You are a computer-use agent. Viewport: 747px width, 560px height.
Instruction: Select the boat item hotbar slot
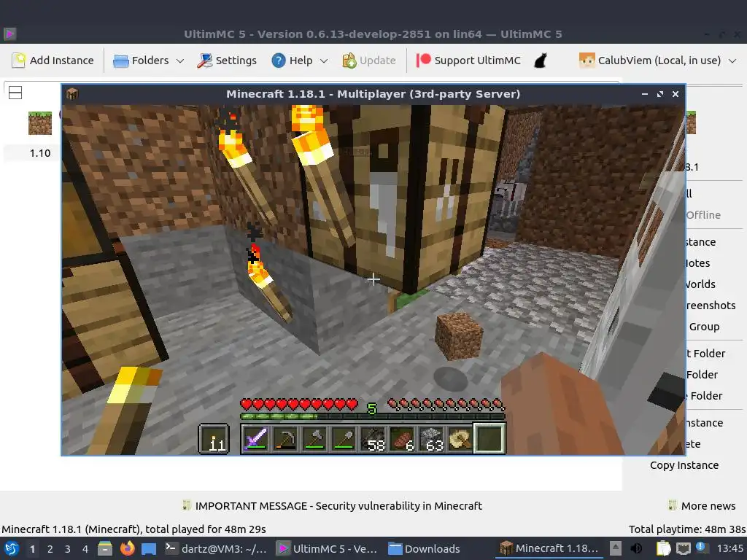pos(460,438)
